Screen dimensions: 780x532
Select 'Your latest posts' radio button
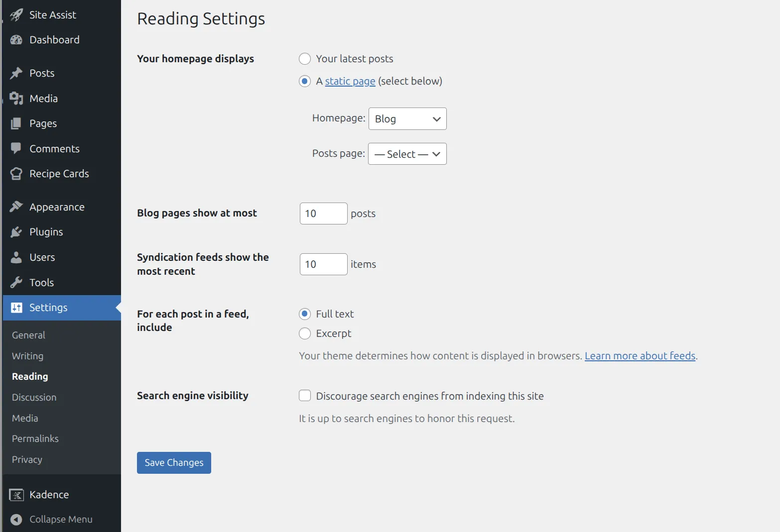[x=305, y=59]
